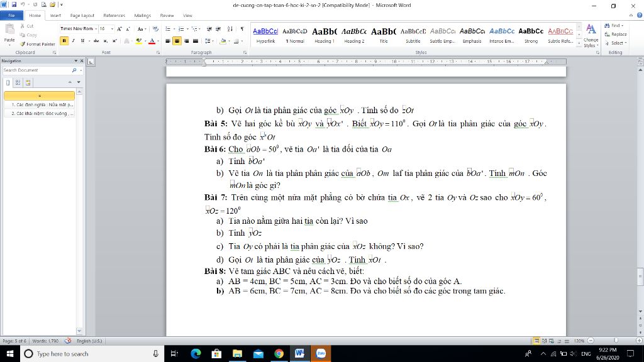Click the text highlight color button

point(139,41)
